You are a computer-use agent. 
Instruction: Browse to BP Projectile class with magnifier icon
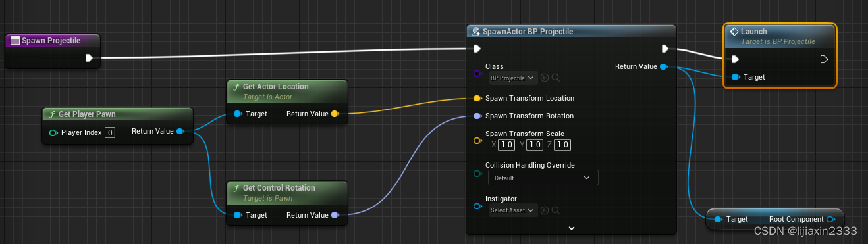(556, 78)
